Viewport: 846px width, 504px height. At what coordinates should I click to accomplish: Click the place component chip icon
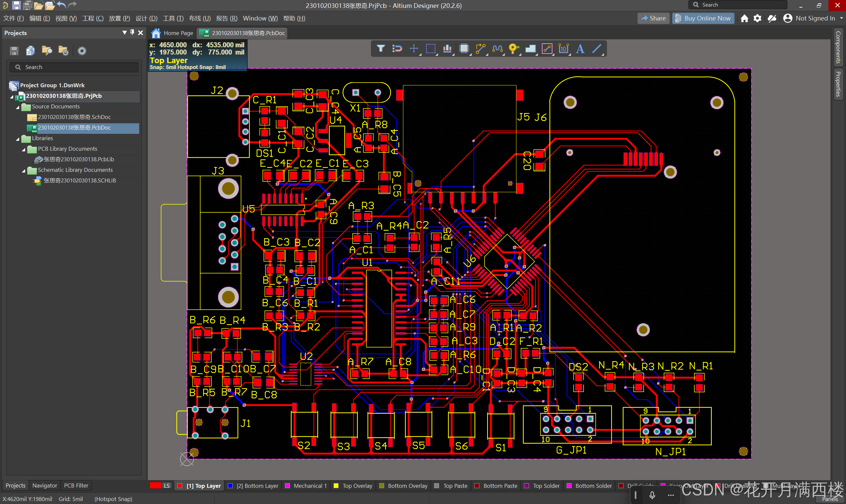463,49
